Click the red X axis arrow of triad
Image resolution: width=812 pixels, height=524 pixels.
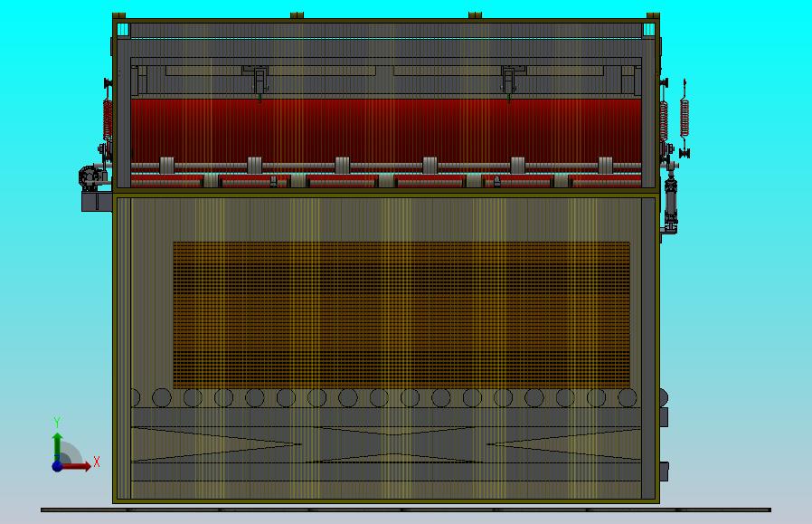pyautogui.click(x=76, y=466)
